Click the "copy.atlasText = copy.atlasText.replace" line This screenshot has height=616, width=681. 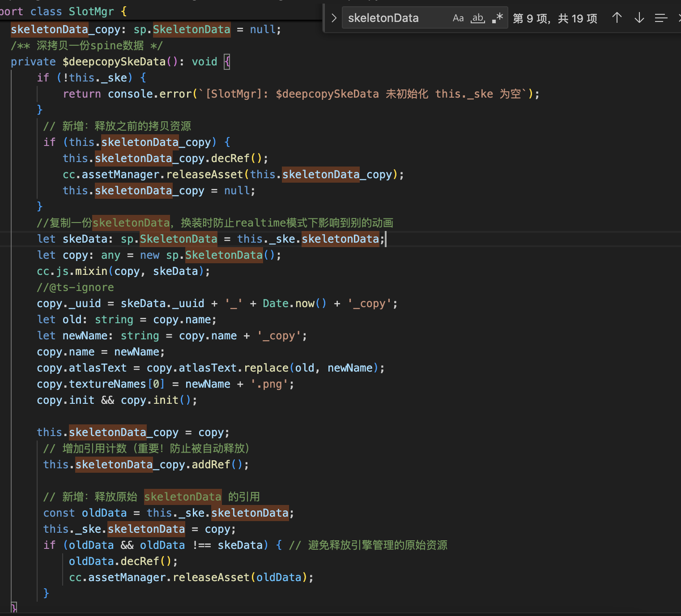coord(211,368)
